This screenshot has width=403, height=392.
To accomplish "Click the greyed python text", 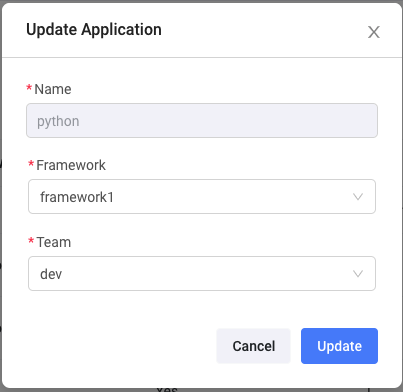I will pyautogui.click(x=58, y=122).
